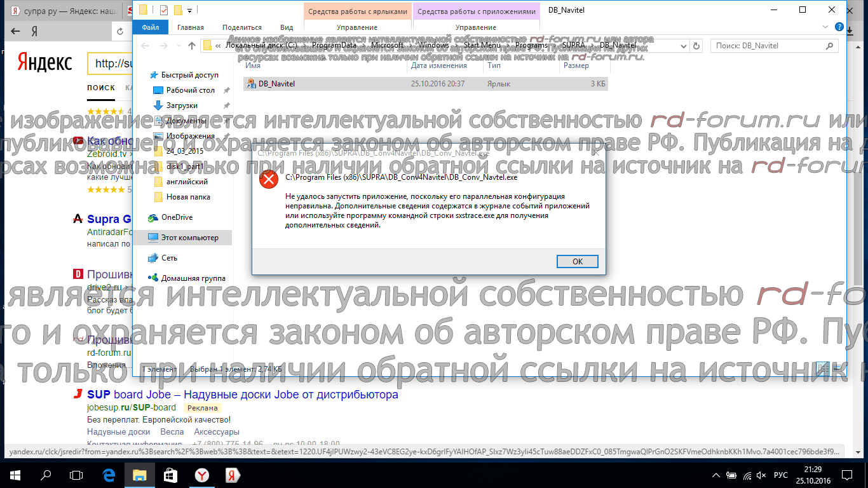Sort by the Имя column header
This screenshot has height=488, width=868.
[253, 65]
